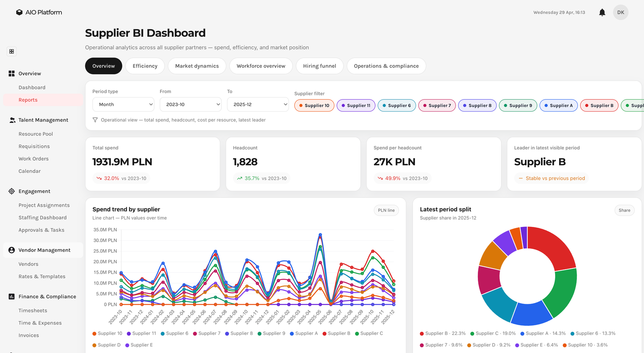Open Work Orders page

pos(33,159)
